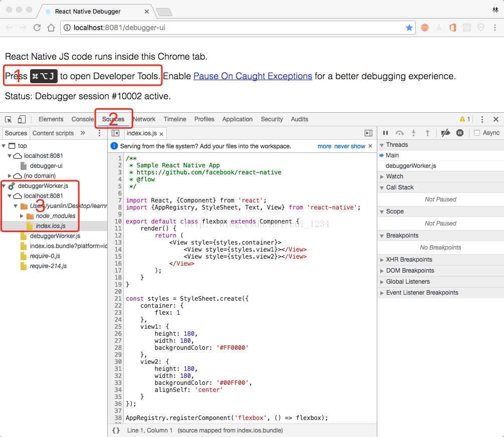Viewport: 504px width, 437px height.
Task: Click the shield extension icon
Action: [480, 28]
